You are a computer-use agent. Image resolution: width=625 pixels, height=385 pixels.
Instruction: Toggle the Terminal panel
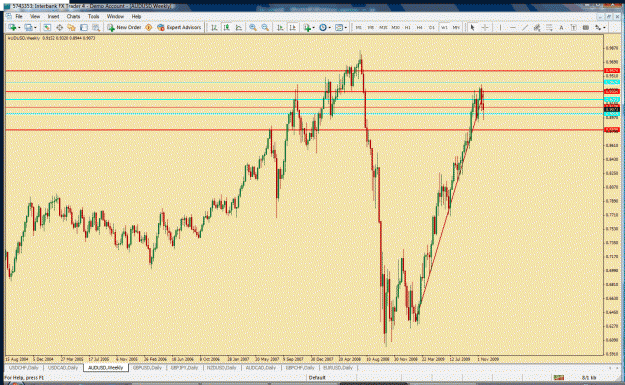point(84,28)
